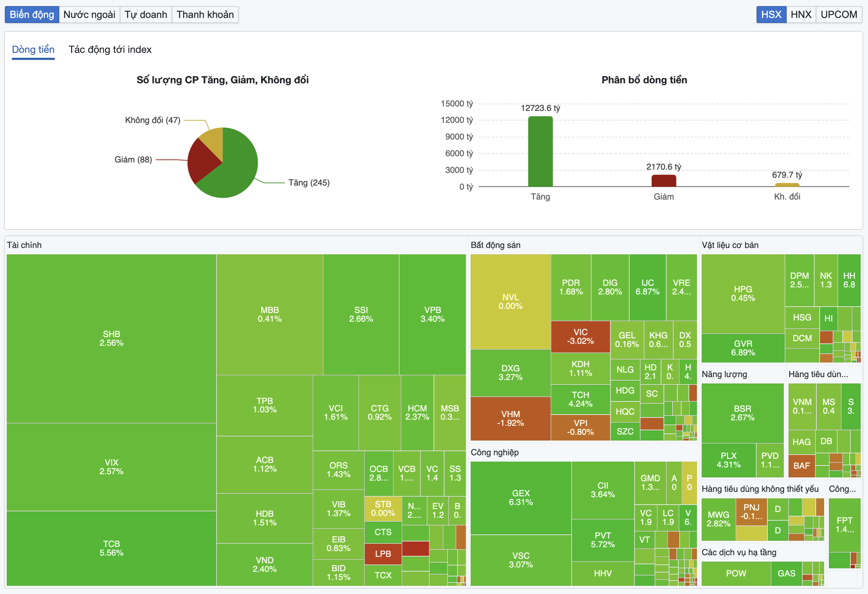
Task: Click the "2170.6 tỷ" bar value
Action: point(664,167)
